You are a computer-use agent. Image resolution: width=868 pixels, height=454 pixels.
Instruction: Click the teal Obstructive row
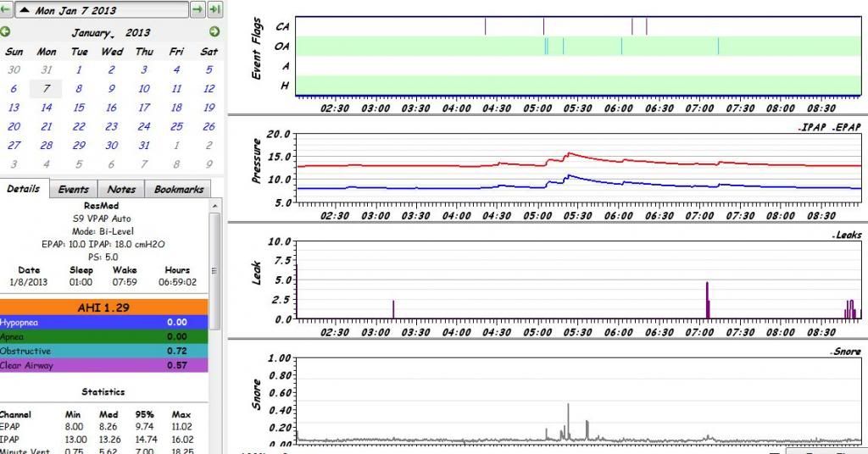coord(103,351)
